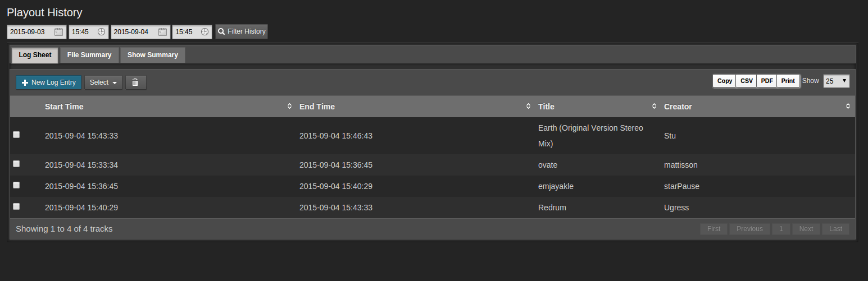
Task: Click the Filter History button
Action: coord(242,31)
